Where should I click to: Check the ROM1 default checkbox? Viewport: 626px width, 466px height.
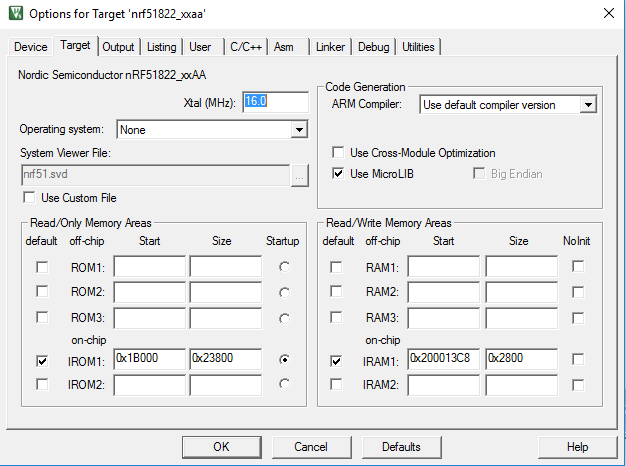click(x=42, y=267)
